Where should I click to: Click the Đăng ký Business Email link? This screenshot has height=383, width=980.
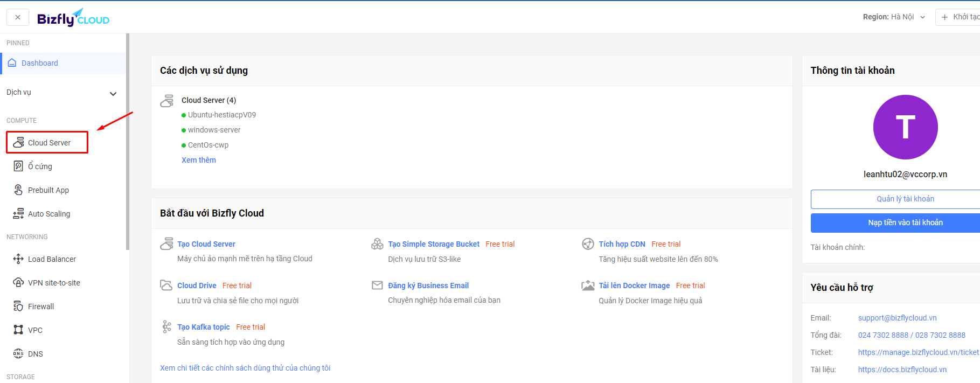428,285
